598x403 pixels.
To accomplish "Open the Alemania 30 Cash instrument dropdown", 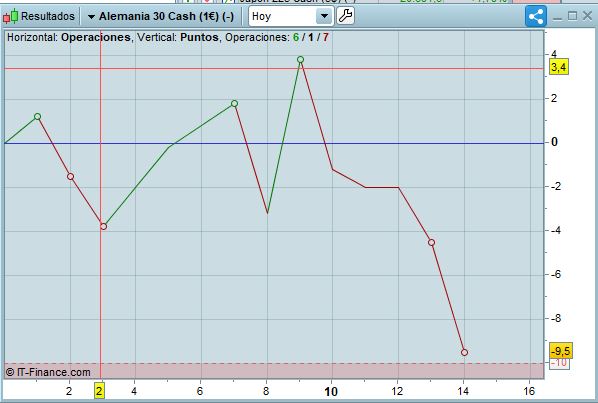I will 161,16.
